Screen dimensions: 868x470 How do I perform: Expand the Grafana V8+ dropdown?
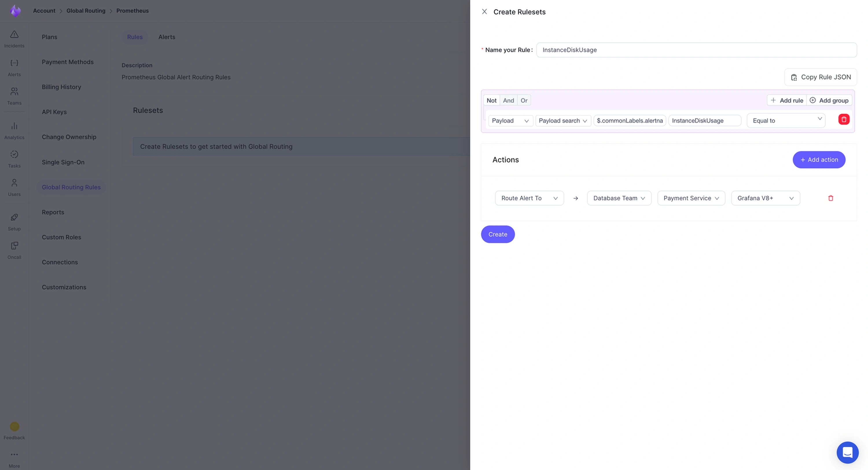tap(765, 198)
